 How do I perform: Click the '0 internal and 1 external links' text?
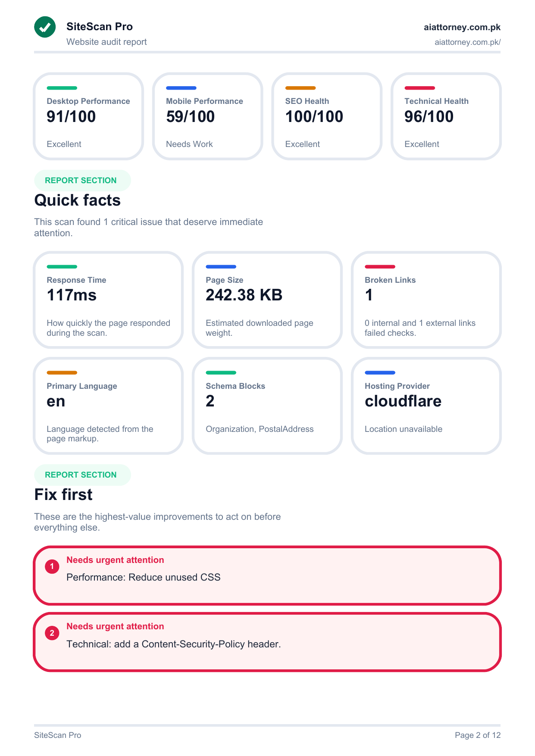point(420,328)
